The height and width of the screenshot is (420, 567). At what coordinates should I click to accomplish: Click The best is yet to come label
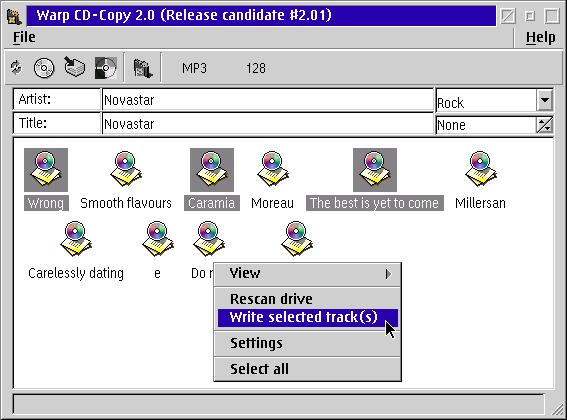click(x=375, y=203)
